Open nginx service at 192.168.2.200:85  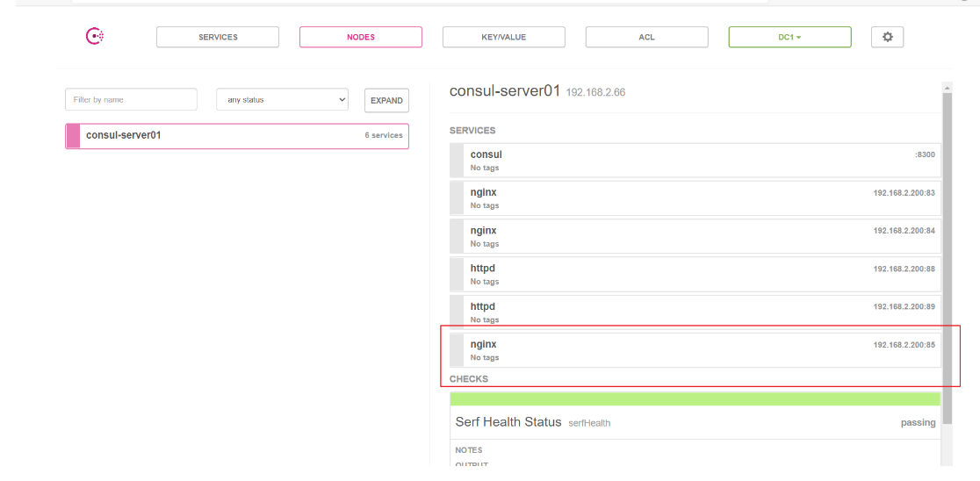pyautogui.click(x=695, y=350)
